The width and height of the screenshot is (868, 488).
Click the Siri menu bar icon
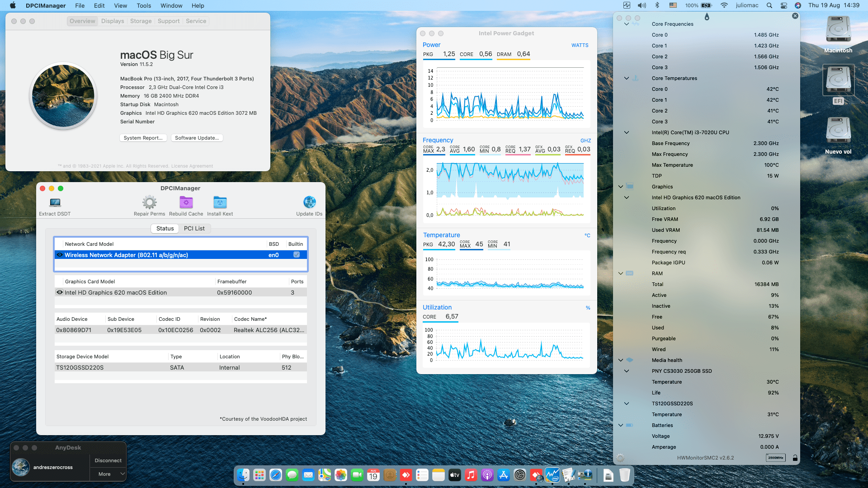[x=798, y=5]
